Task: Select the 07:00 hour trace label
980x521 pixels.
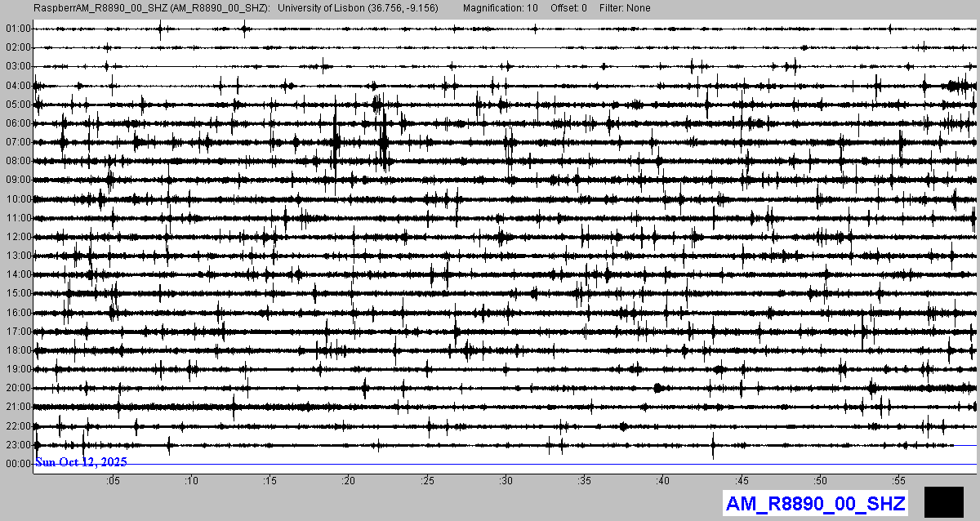Action: pyautogui.click(x=17, y=142)
